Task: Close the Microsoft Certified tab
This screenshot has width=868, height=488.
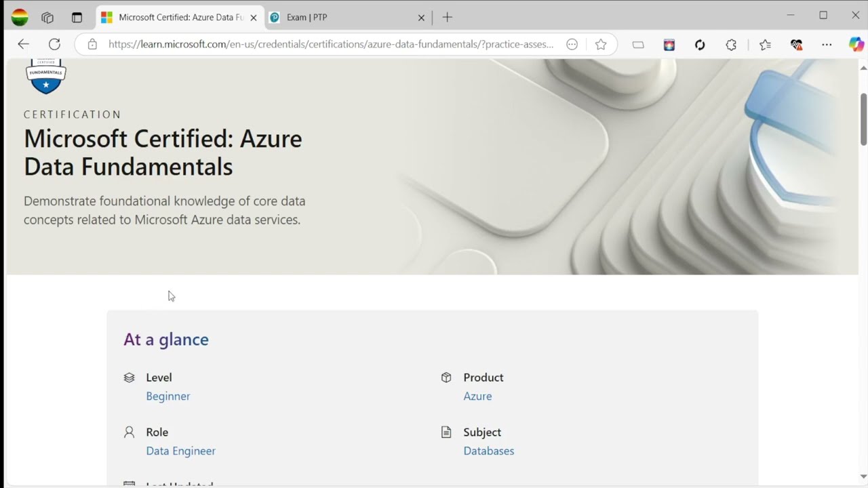Action: (x=254, y=18)
